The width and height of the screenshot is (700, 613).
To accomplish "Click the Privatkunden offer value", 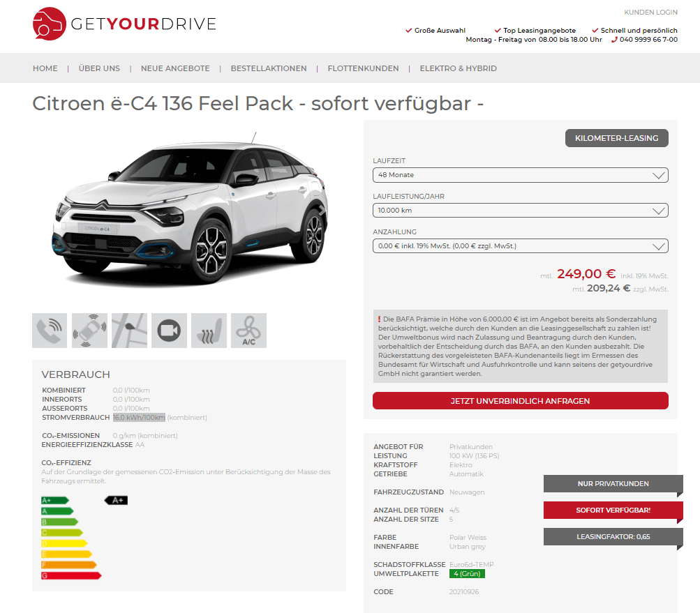I will [471, 447].
